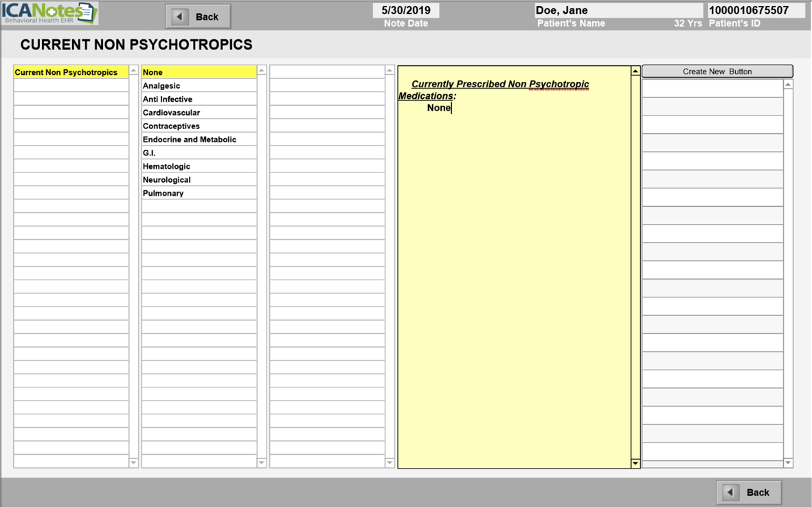Click the Note Date field
Screen dimensions: 812x507
[406, 10]
